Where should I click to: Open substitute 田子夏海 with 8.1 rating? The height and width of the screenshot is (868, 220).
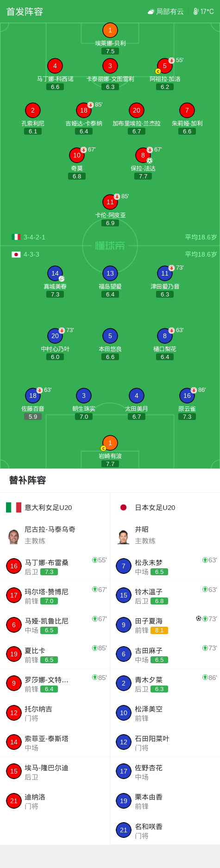165,625
